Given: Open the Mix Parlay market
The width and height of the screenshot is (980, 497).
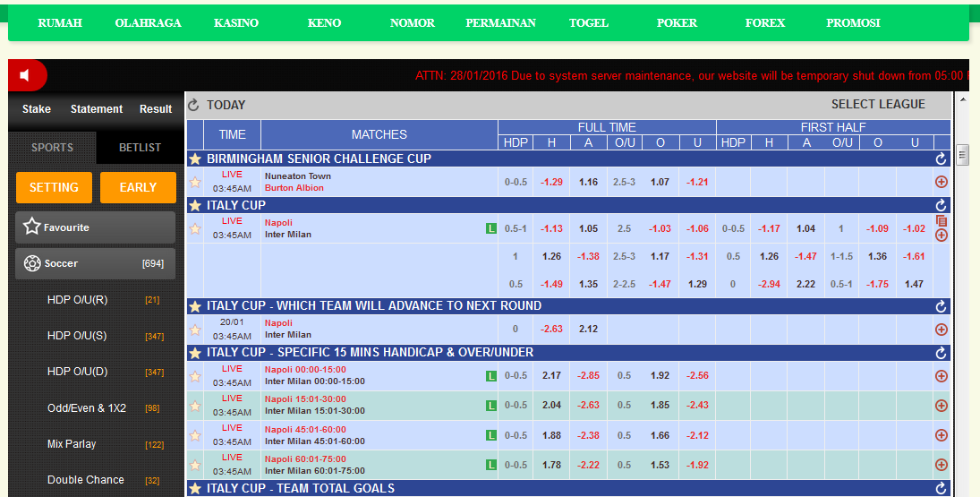Looking at the screenshot, I should pos(72,444).
